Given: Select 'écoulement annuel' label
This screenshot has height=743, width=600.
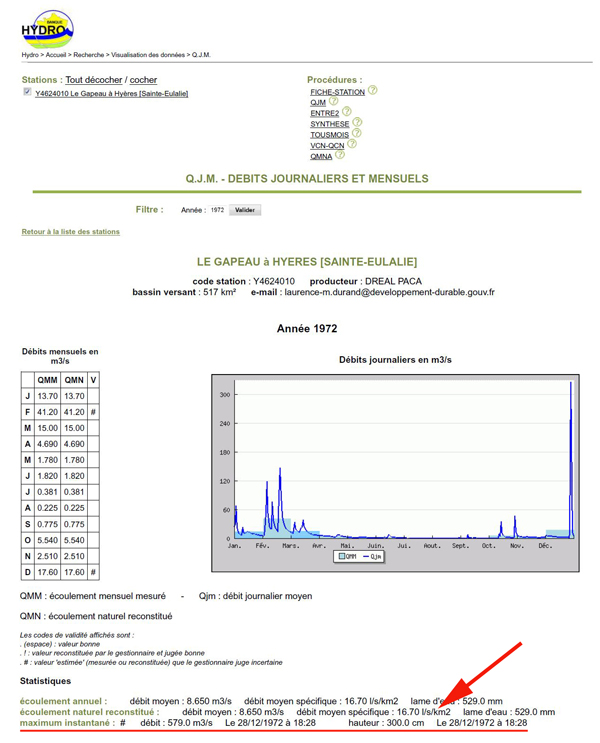Looking at the screenshot, I should click(64, 701).
